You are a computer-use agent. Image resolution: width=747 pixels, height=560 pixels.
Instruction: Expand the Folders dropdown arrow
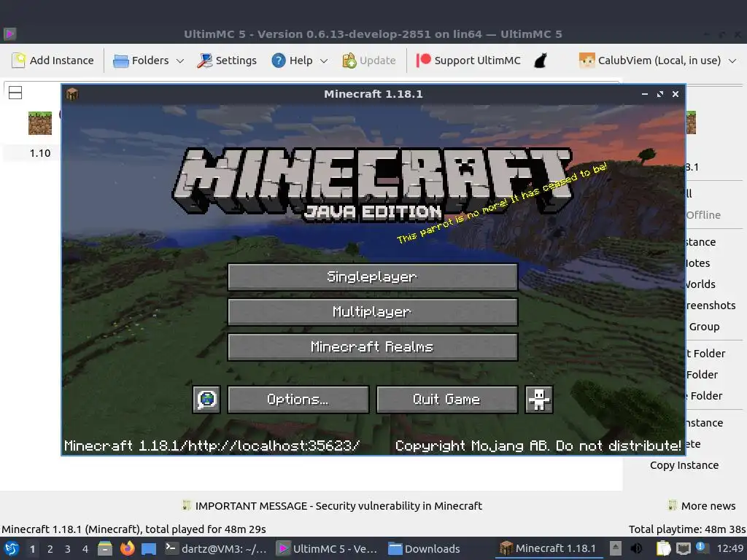(180, 61)
